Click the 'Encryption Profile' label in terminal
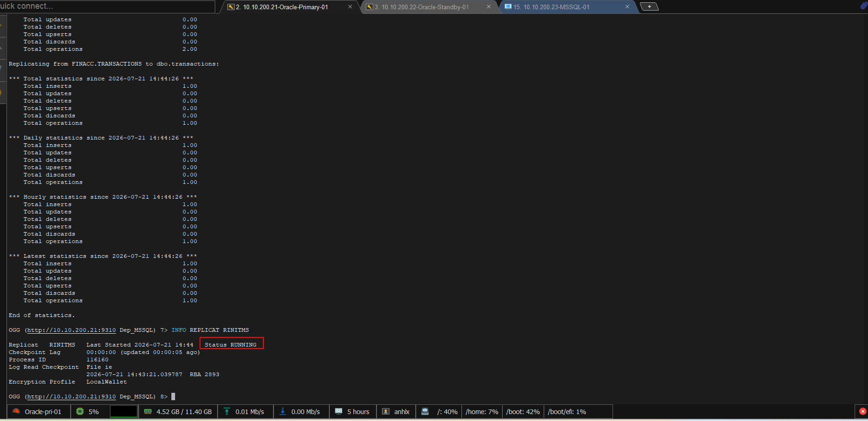The height and width of the screenshot is (421, 868). coord(42,382)
